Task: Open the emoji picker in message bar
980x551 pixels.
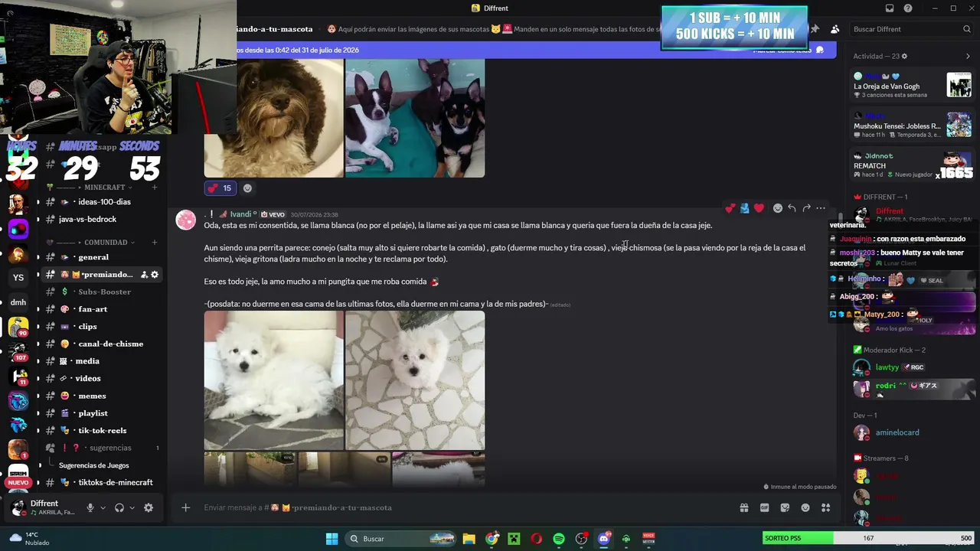Action: [x=805, y=507]
